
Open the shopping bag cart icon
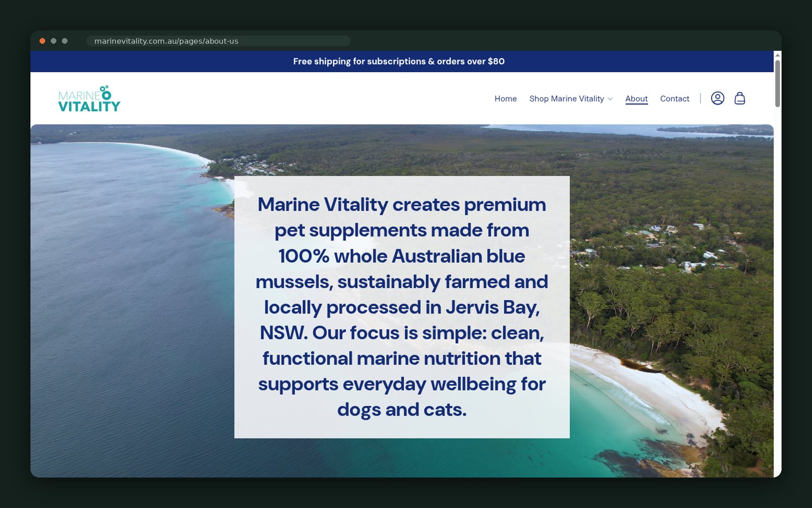tap(739, 98)
